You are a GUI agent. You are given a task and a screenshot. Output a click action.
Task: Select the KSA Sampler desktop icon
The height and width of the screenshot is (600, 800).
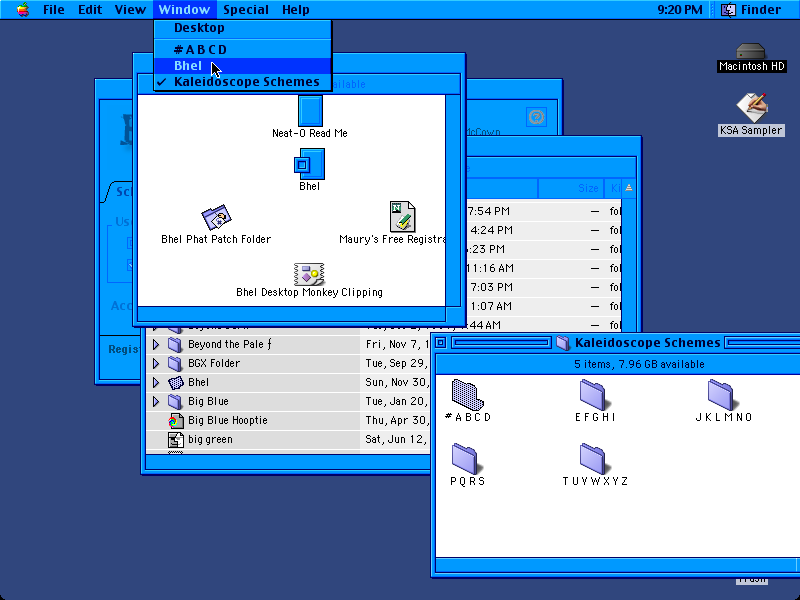(x=751, y=107)
